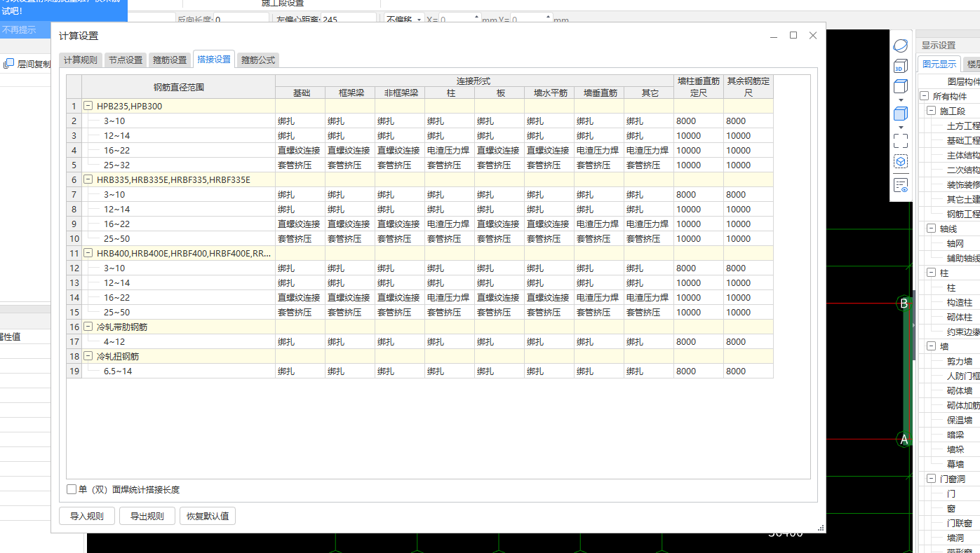Select 构造柱 in display tree
This screenshot has width=980, height=553.
click(x=959, y=302)
